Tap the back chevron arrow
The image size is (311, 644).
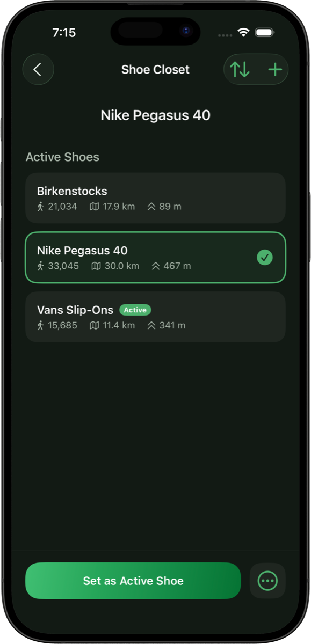pos(38,69)
